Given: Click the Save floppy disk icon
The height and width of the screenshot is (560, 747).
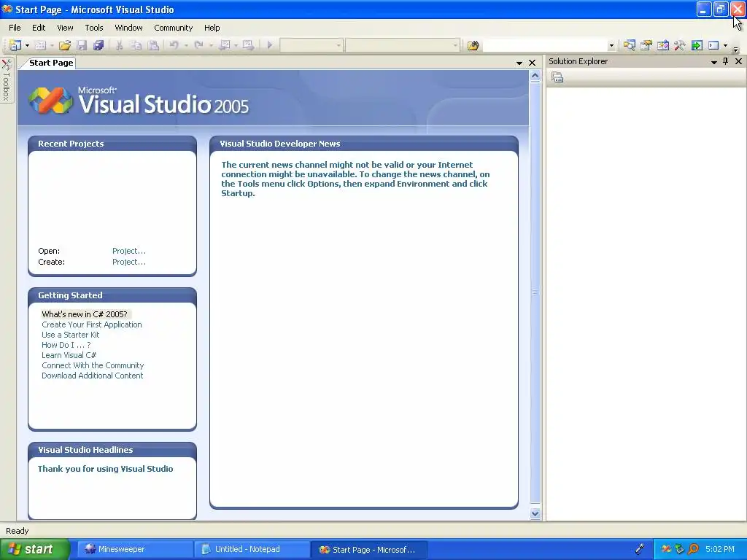Looking at the screenshot, I should tap(82, 45).
